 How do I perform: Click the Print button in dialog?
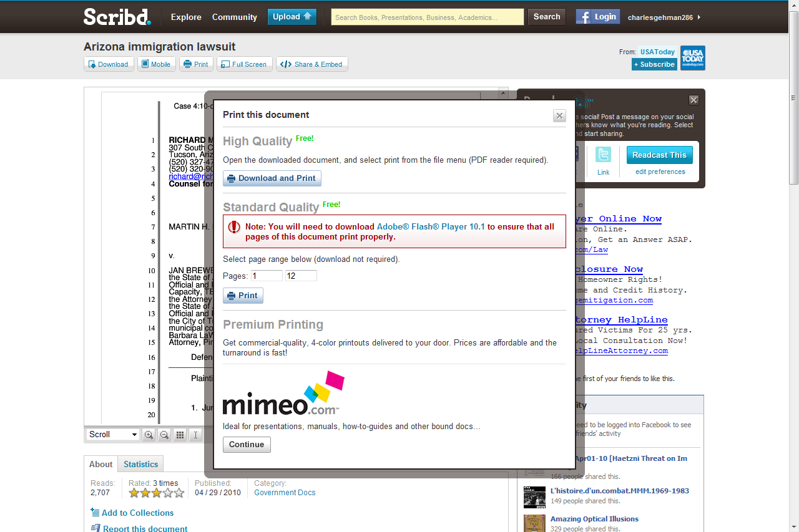(243, 296)
